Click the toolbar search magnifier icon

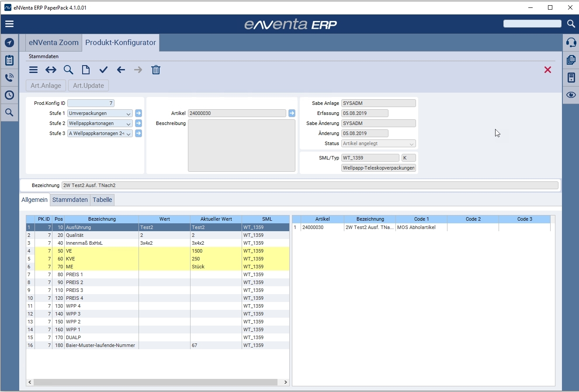68,70
